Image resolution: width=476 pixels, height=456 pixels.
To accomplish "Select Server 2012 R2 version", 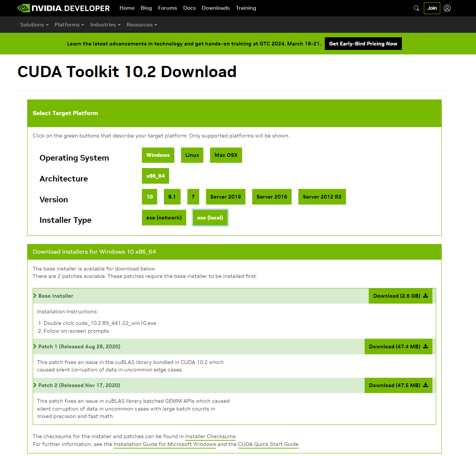I will click(322, 197).
